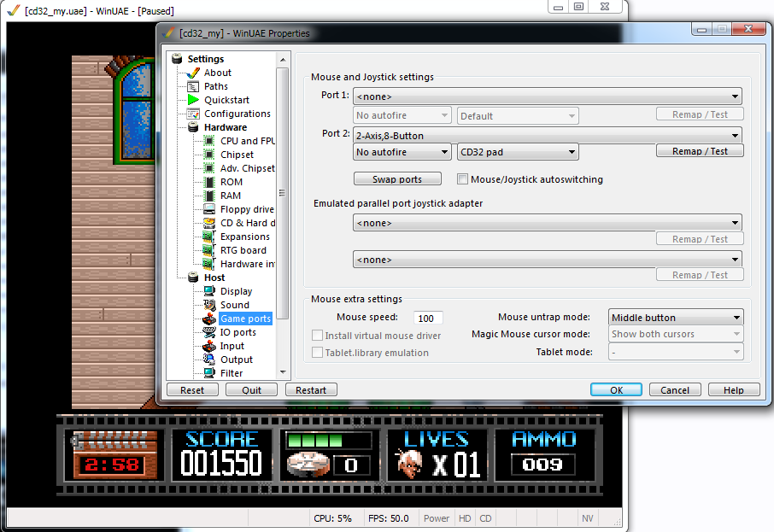Click the ROM chip icon
Viewport: 774px width, 532px height.
[x=209, y=182]
